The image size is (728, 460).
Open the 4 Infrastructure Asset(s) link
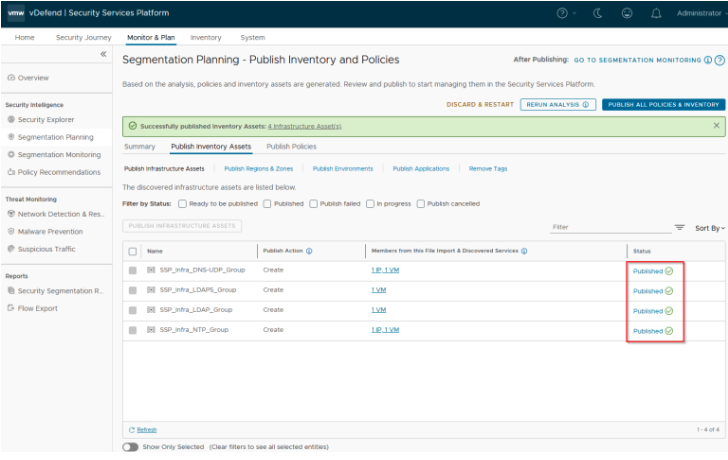[304, 126]
